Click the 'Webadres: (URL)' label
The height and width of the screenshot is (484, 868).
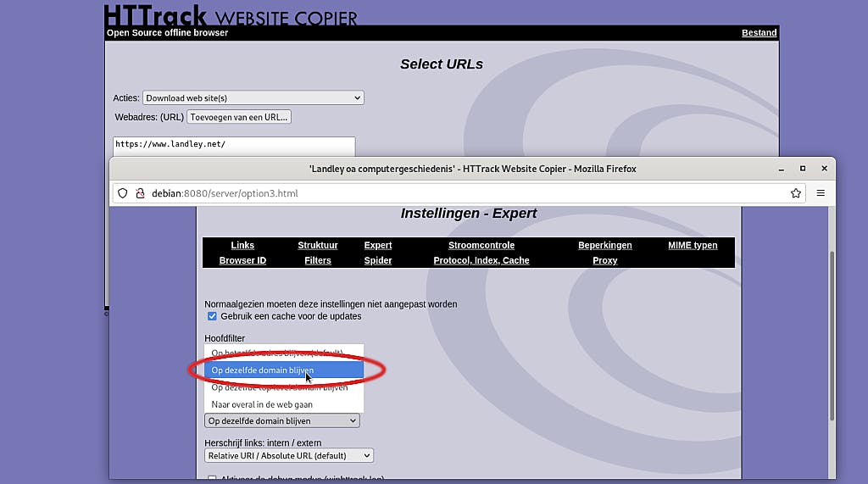pyautogui.click(x=149, y=118)
